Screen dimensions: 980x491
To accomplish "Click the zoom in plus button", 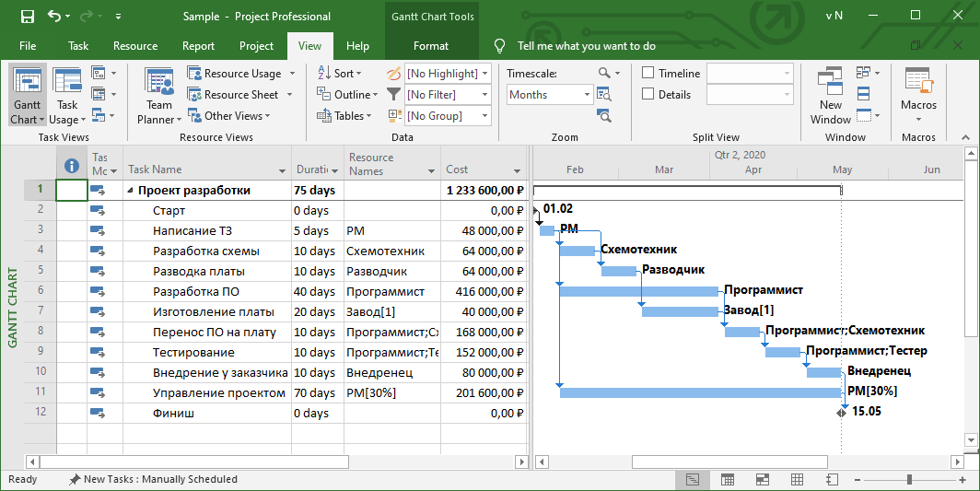I will point(962,480).
